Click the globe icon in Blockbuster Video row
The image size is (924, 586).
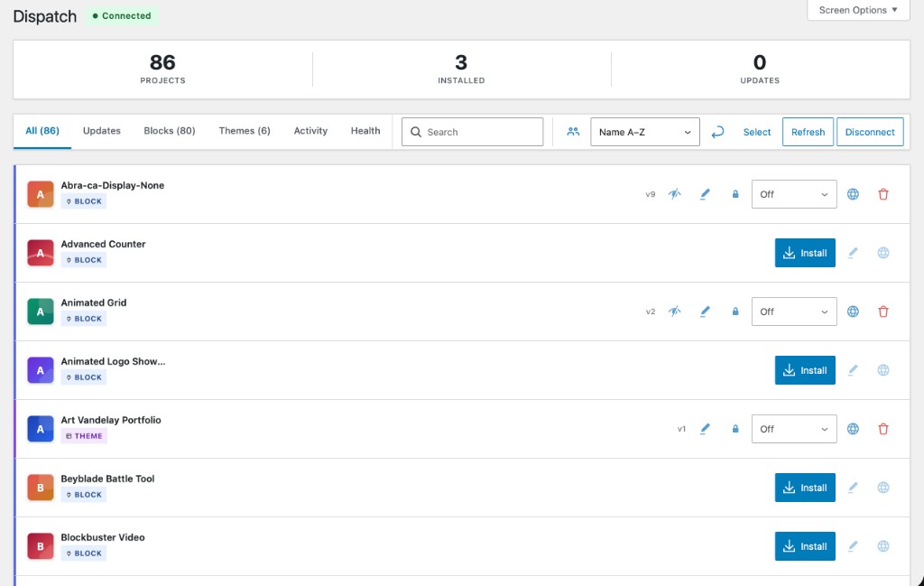[x=883, y=546]
